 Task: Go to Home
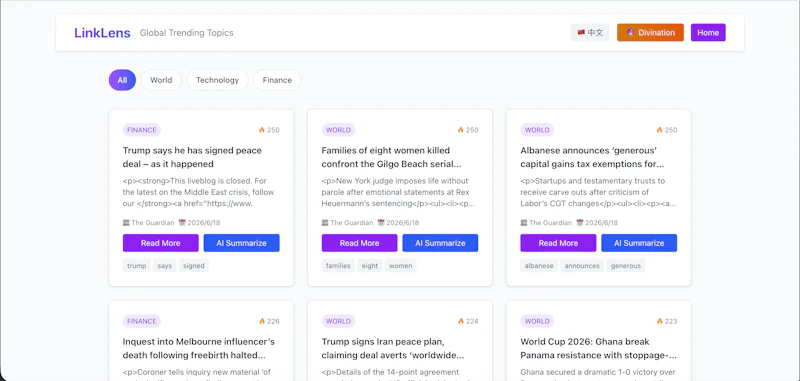click(708, 33)
